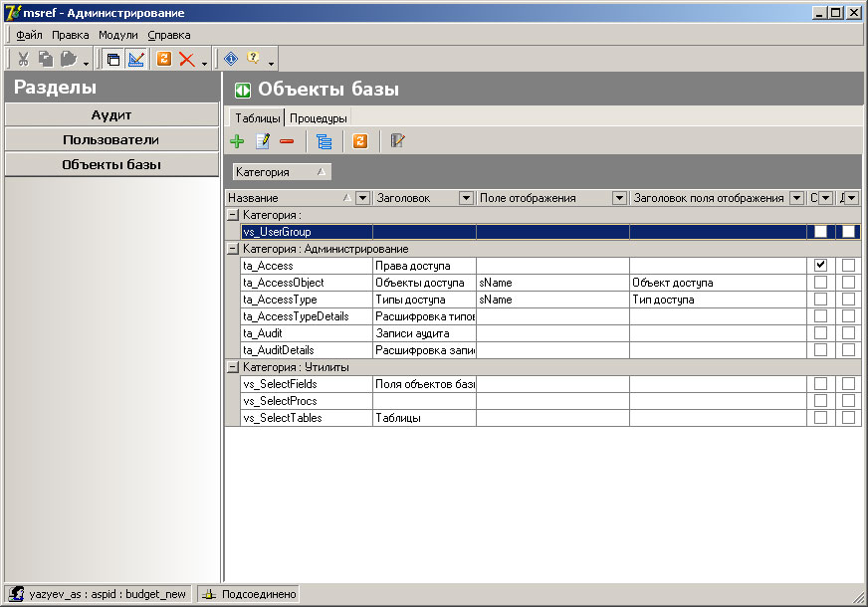Select the red X delete icon in top toolbar

[x=185, y=58]
